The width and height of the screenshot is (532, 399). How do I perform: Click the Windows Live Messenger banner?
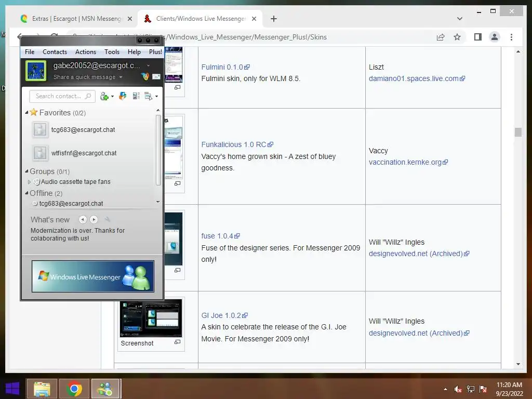pos(92,276)
